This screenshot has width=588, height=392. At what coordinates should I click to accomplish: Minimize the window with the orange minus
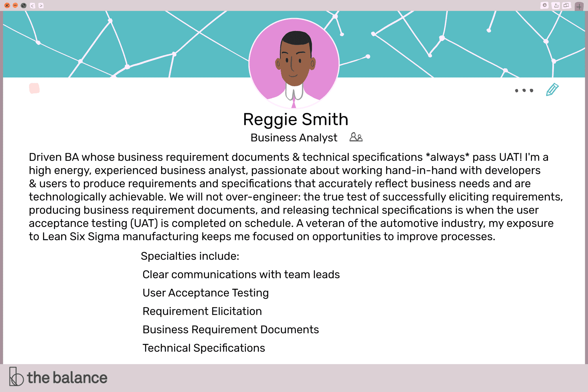click(15, 5)
